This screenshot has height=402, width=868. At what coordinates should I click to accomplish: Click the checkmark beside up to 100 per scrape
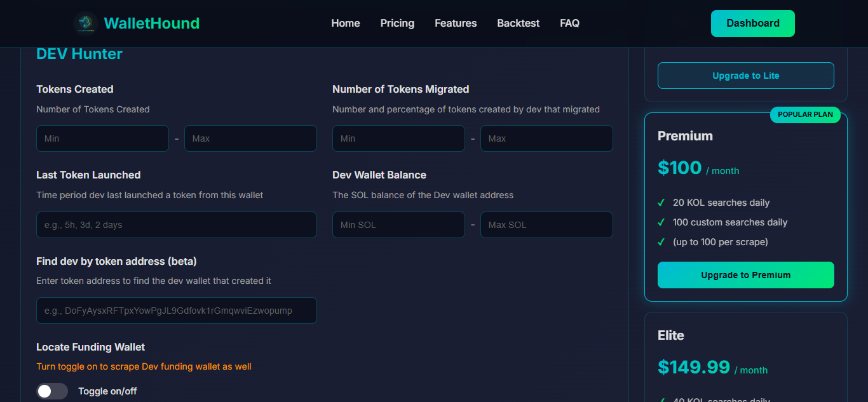662,242
